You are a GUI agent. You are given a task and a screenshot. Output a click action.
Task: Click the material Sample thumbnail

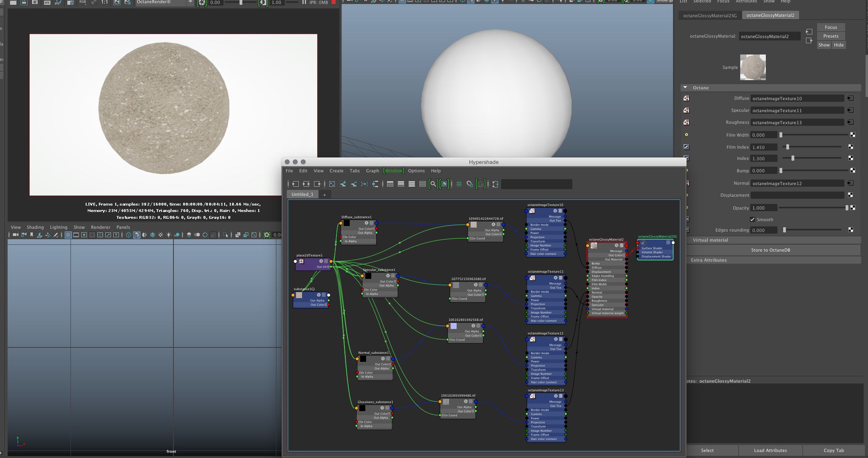click(753, 67)
